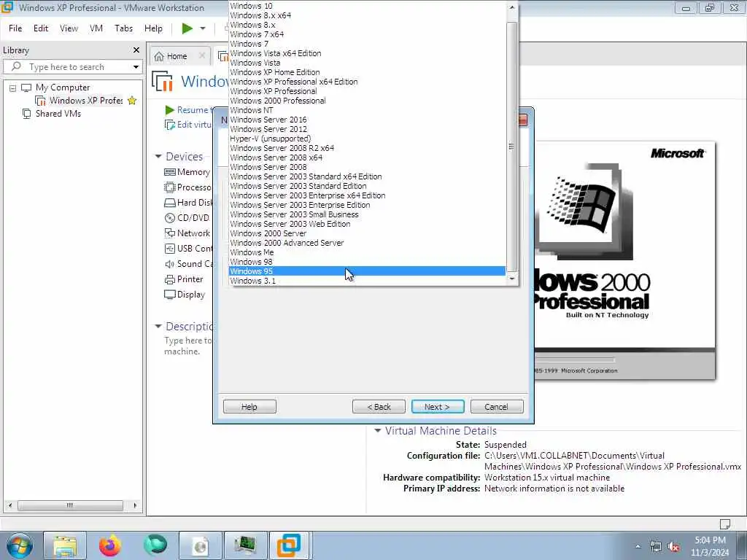Open the Edit menu
This screenshot has width=747, height=560.
pos(41,28)
